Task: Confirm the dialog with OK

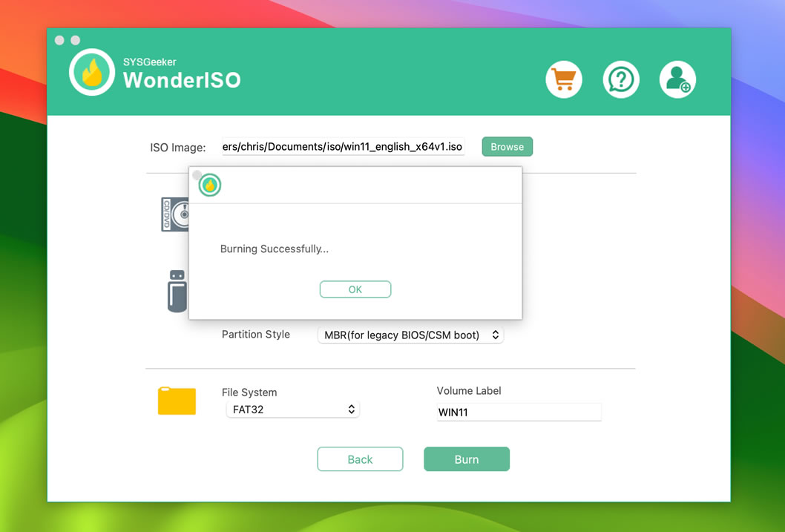Action: coord(355,289)
